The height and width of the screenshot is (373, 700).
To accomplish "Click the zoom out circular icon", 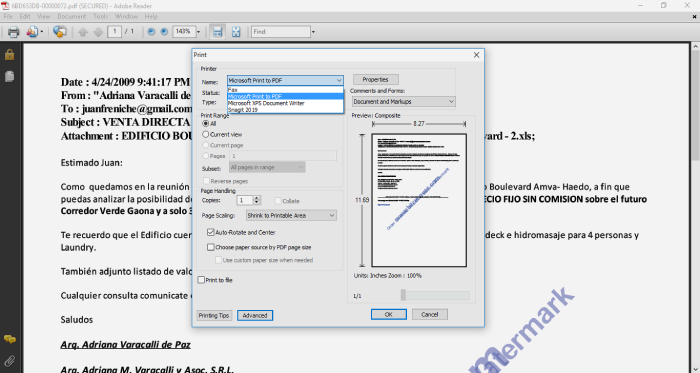I will [151, 32].
